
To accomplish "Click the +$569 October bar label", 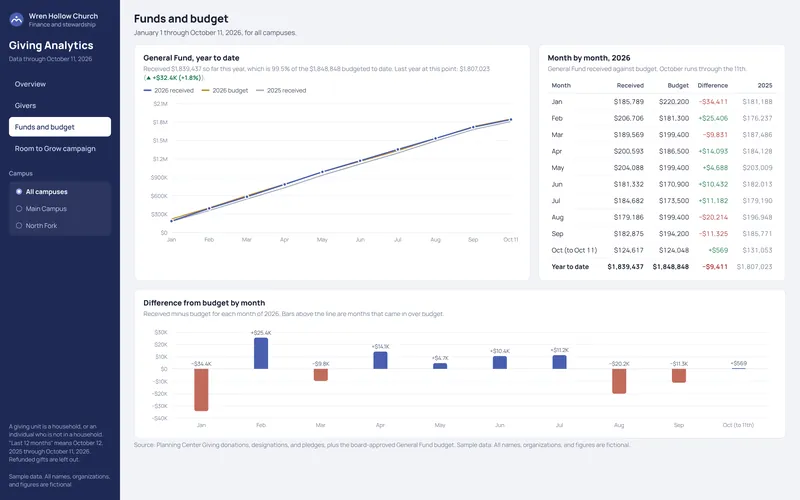I will tap(738, 364).
